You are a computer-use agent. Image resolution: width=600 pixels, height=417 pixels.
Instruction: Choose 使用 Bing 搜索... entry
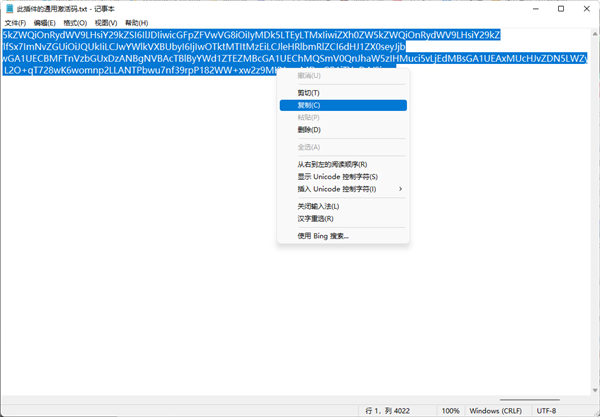[343, 236]
